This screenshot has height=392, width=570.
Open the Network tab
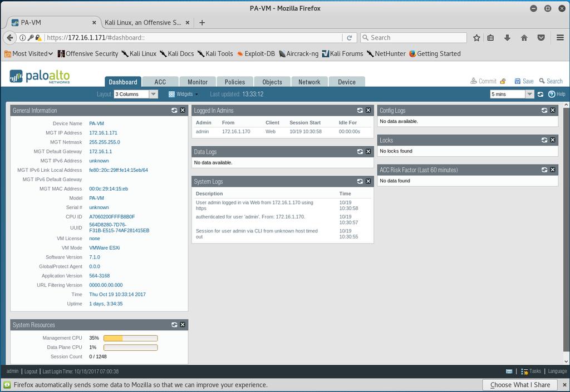309,82
